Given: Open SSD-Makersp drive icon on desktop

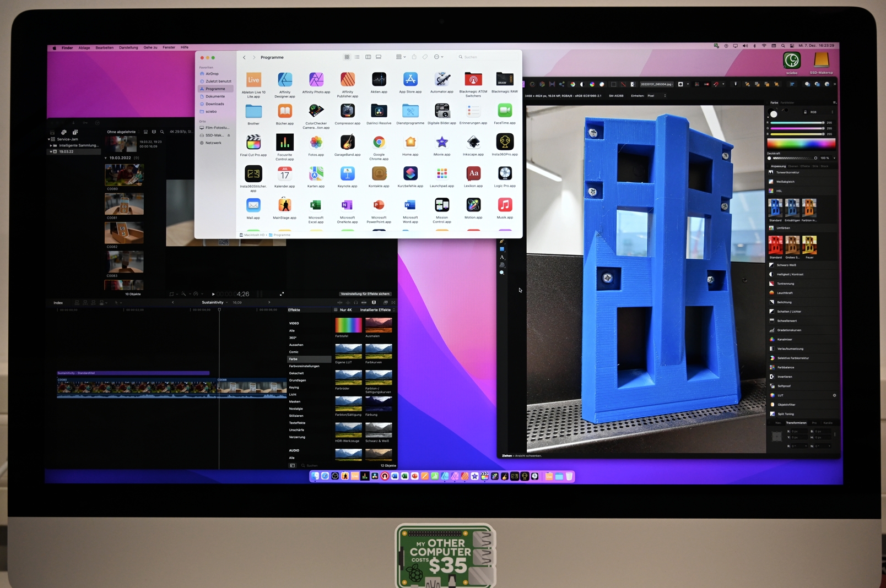Looking at the screenshot, I should tap(821, 61).
